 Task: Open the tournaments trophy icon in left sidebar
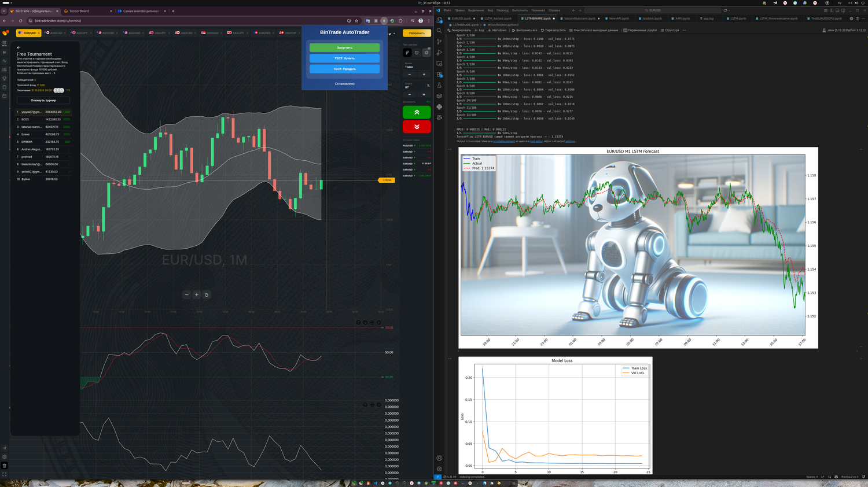[5, 78]
